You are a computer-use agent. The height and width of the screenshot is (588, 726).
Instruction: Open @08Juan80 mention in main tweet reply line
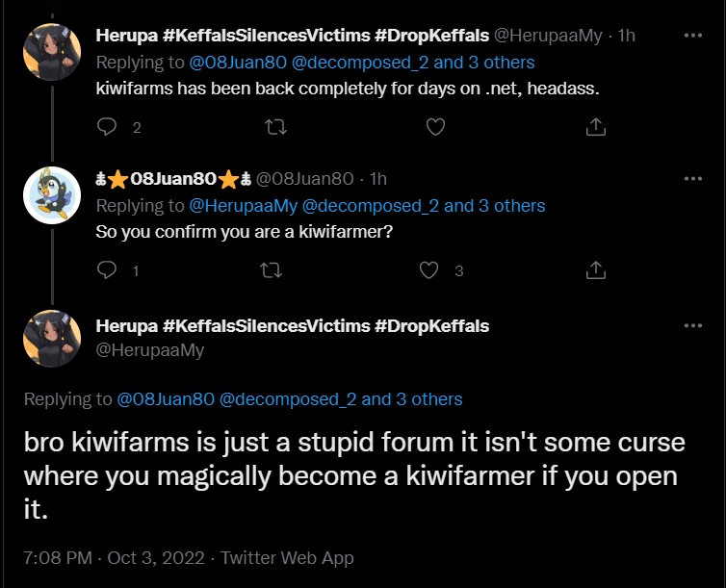(165, 398)
